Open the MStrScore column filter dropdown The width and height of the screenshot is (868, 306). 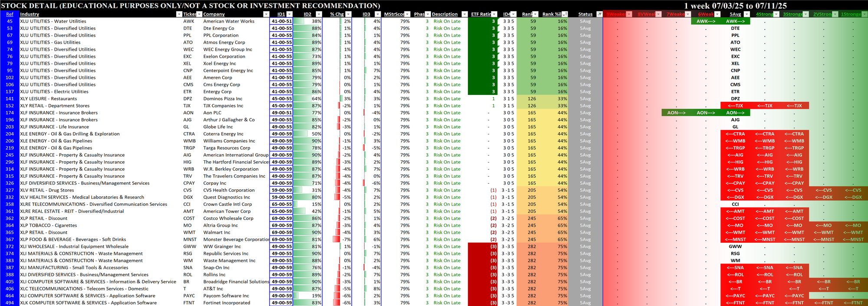coord(407,14)
